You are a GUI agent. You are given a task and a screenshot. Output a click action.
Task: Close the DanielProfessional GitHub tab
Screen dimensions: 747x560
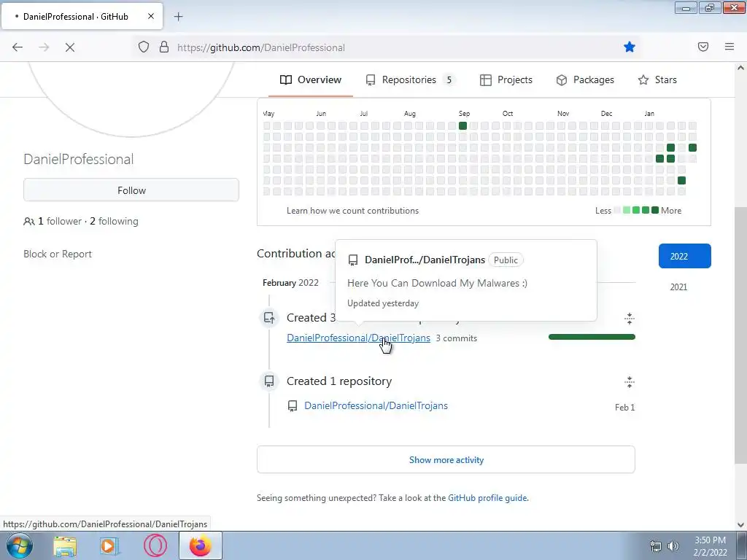(150, 16)
